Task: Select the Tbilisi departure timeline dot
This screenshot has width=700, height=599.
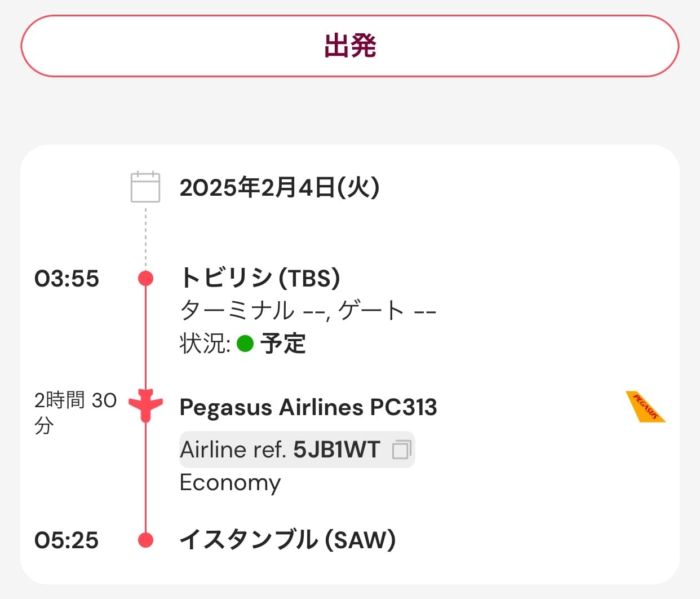Action: point(145,278)
